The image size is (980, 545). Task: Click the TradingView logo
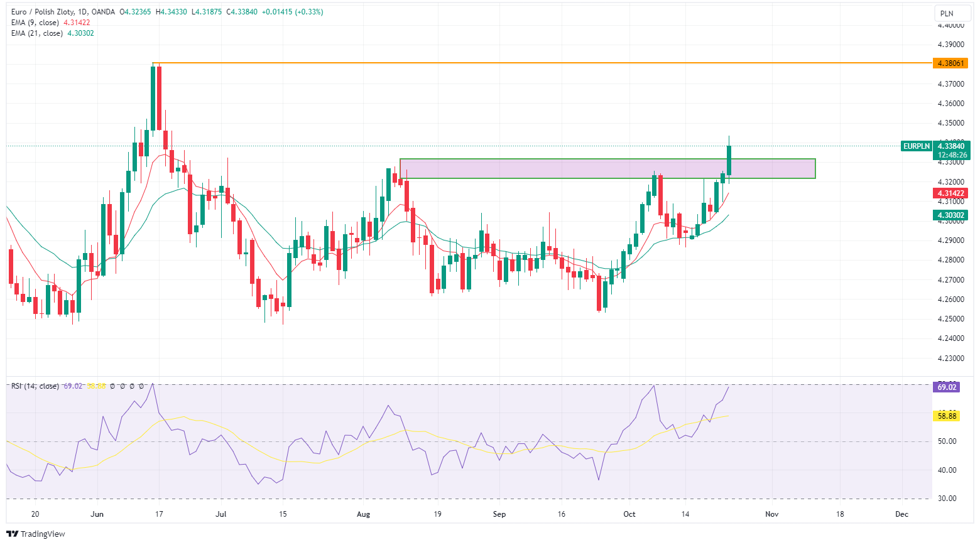tap(36, 534)
